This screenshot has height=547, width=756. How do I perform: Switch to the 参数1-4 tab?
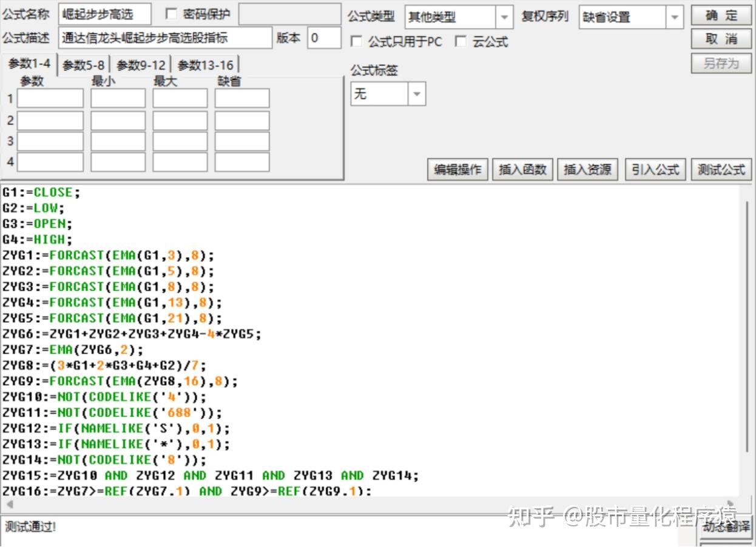[29, 64]
